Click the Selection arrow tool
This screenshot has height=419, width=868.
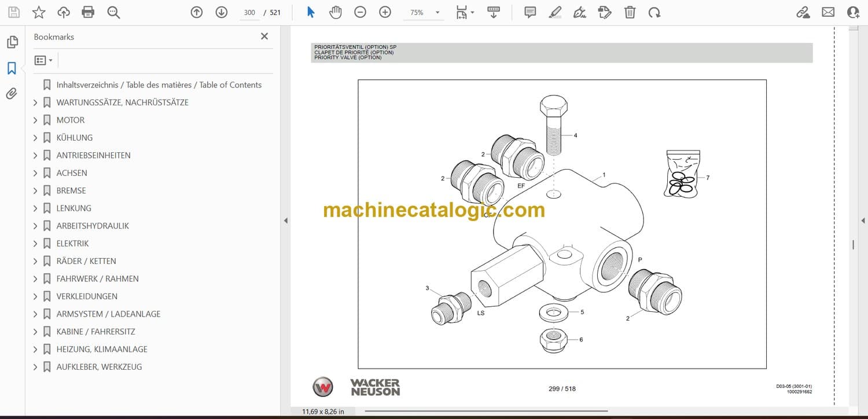(x=311, y=12)
